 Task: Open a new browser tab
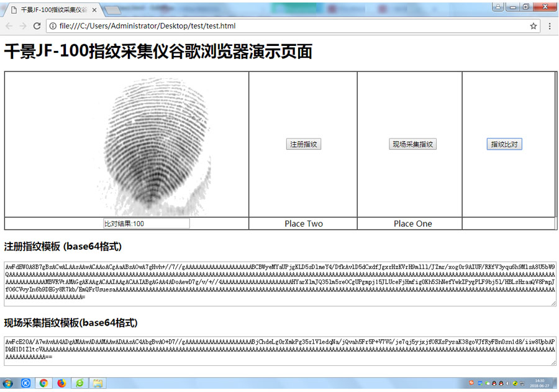pos(112,10)
